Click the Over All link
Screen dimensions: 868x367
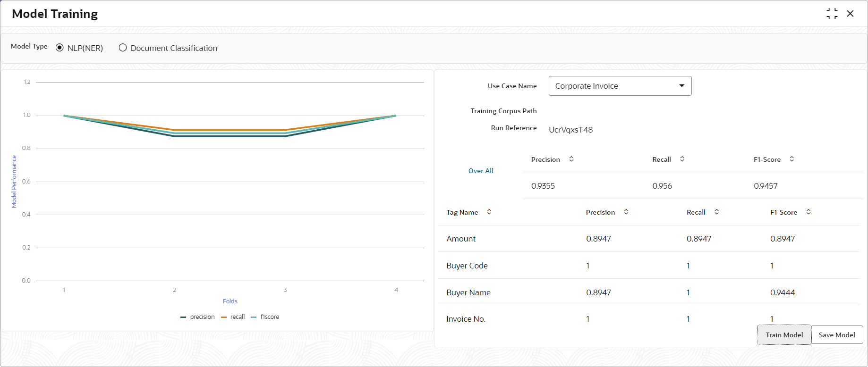pos(481,171)
